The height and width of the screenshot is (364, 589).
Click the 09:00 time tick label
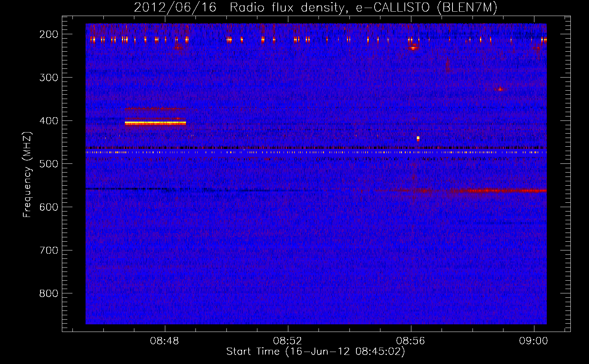pyautogui.click(x=534, y=341)
